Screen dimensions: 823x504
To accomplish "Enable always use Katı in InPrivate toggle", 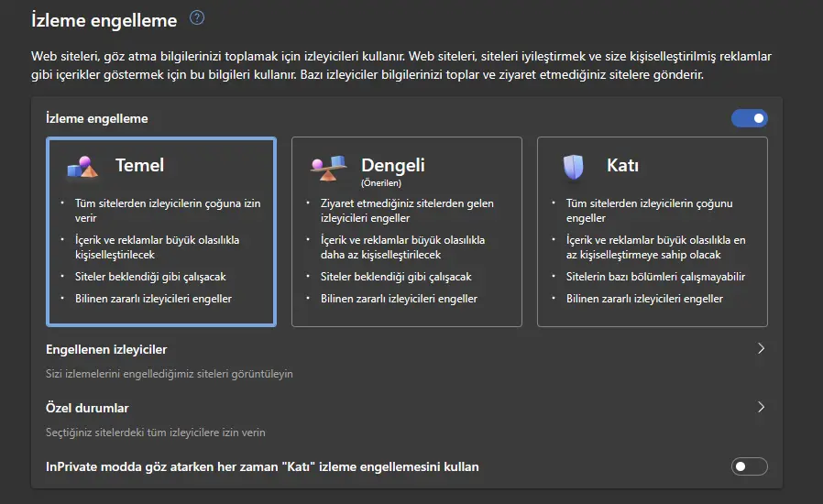I will click(x=749, y=466).
